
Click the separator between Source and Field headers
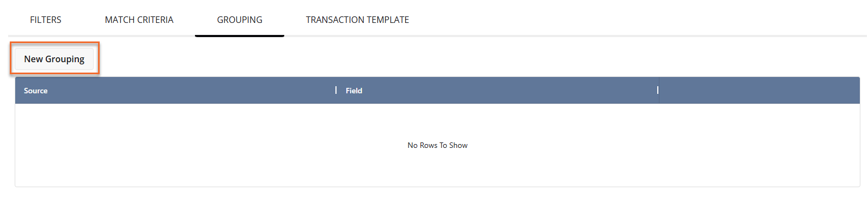pos(336,90)
